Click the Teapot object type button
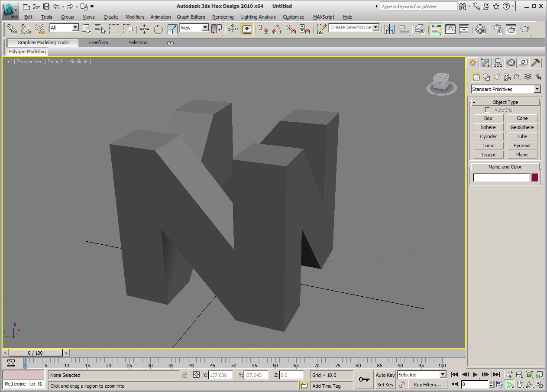The height and width of the screenshot is (392, 547). pos(488,155)
